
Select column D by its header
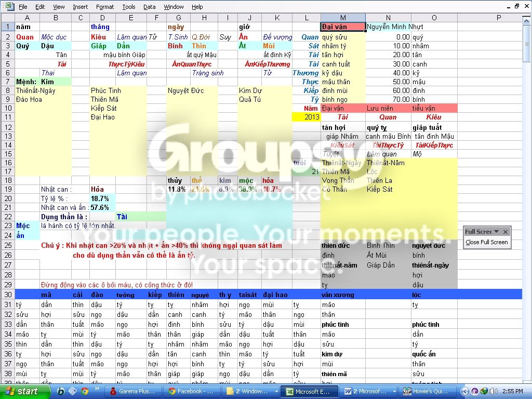[102, 18]
